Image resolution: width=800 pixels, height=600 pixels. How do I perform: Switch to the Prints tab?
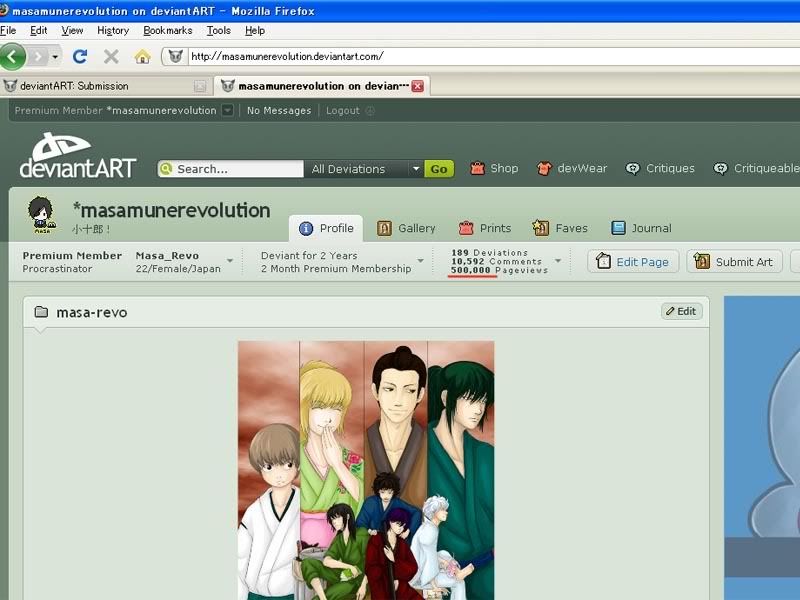pyautogui.click(x=485, y=228)
